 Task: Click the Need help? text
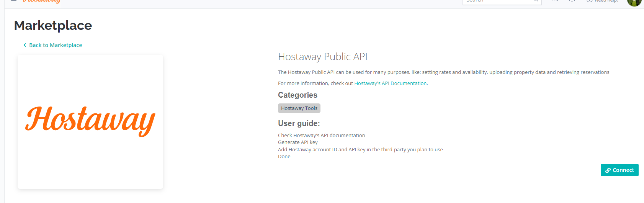tap(606, 1)
